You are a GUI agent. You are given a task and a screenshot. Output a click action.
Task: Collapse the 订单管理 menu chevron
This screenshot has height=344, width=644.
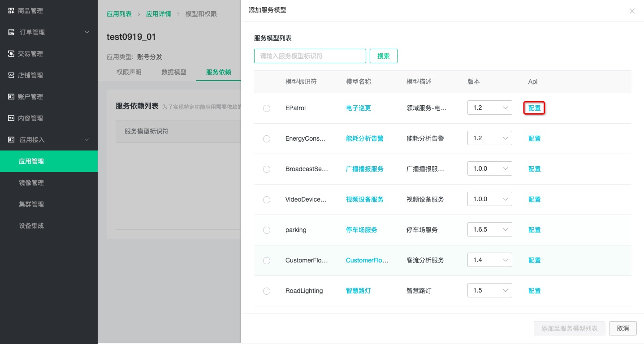tap(87, 32)
